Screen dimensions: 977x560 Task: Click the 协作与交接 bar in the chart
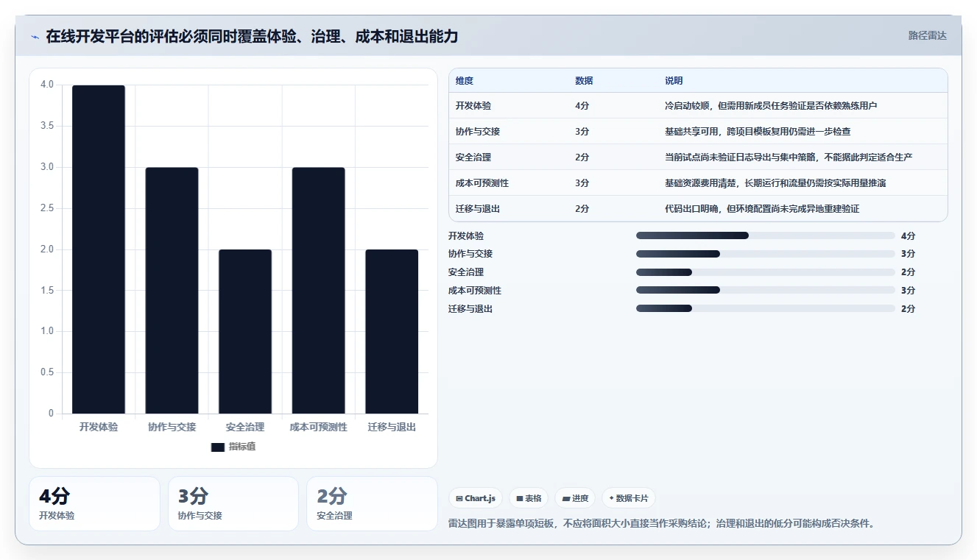click(x=172, y=291)
